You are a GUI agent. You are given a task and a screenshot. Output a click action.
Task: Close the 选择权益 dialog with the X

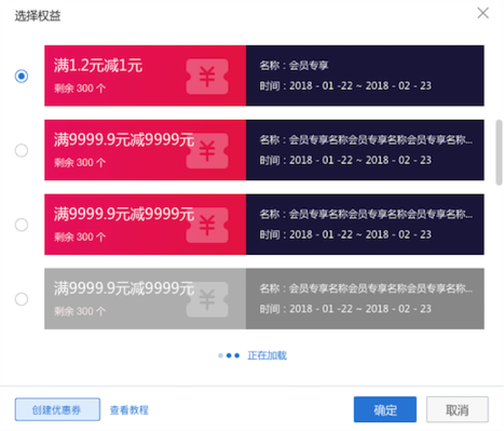click(x=482, y=13)
